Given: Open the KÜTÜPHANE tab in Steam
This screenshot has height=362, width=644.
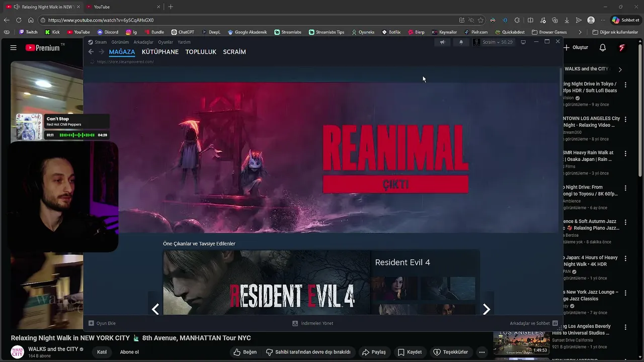Looking at the screenshot, I should (160, 52).
